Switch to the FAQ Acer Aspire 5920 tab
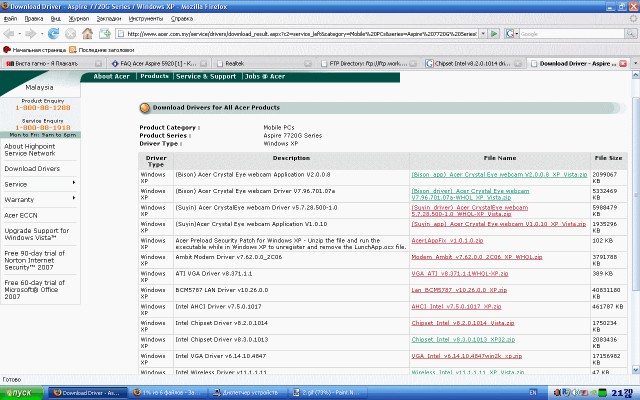Viewport: 640px width, 400px height. [159, 63]
